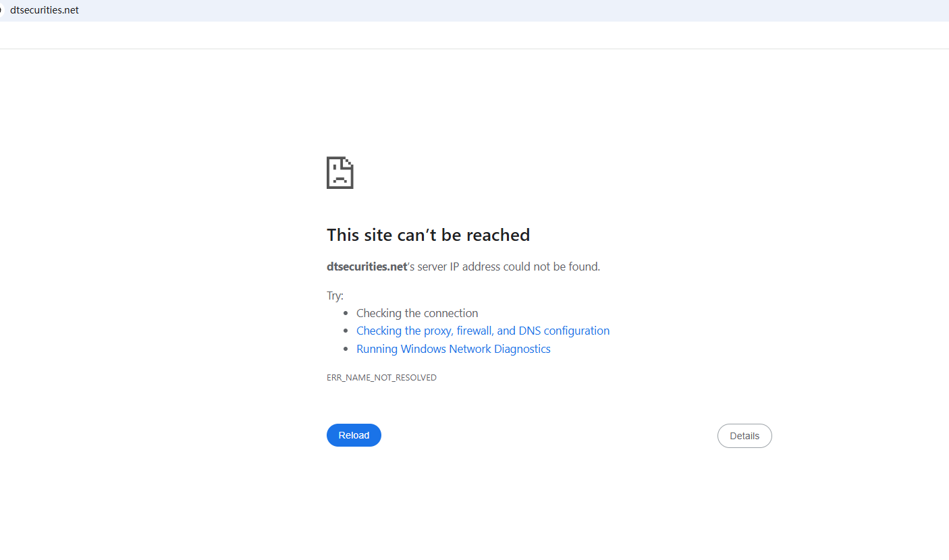The image size is (949, 560).
Task: Click the dtsecurities.net address bar text
Action: click(x=45, y=10)
